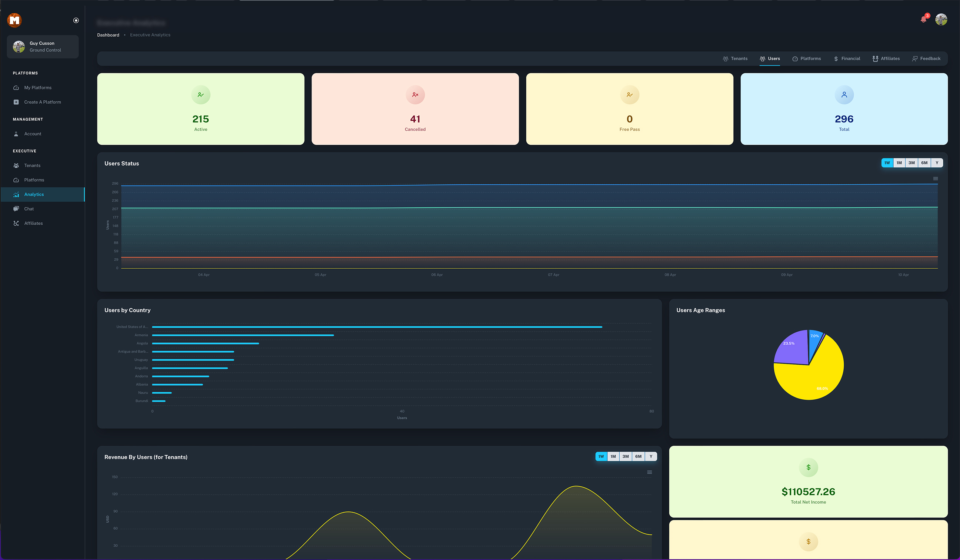Click the Dashboard breadcrumb link
This screenshot has height=560, width=960.
tap(108, 35)
